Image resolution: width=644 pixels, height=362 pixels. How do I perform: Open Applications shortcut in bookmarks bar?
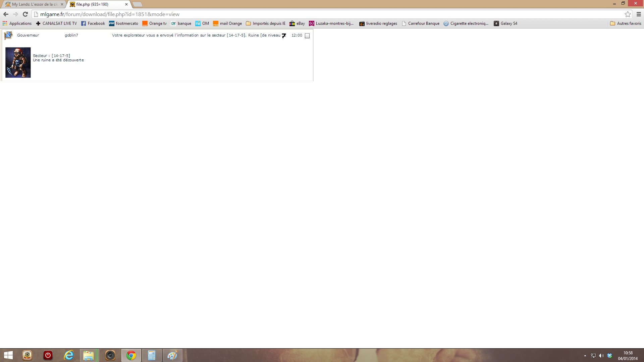[x=17, y=23]
